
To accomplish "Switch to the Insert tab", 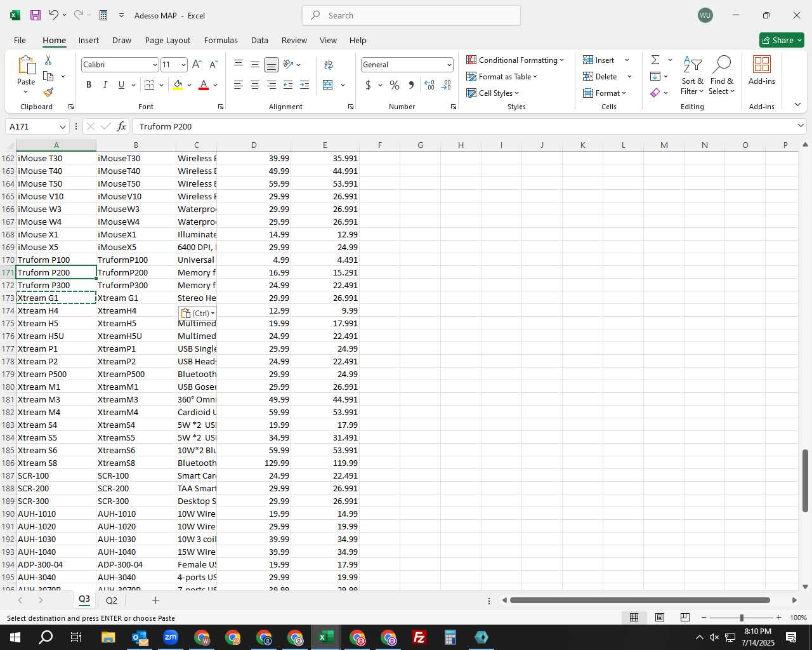I will [89, 40].
